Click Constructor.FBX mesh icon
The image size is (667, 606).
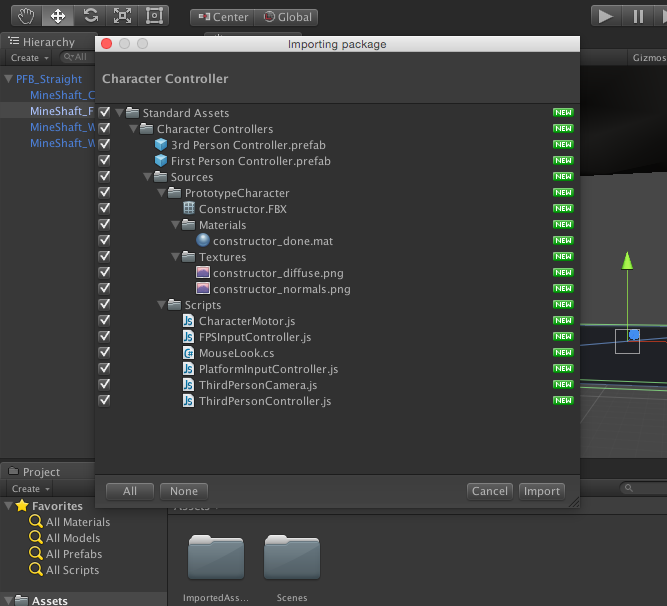tap(189, 208)
